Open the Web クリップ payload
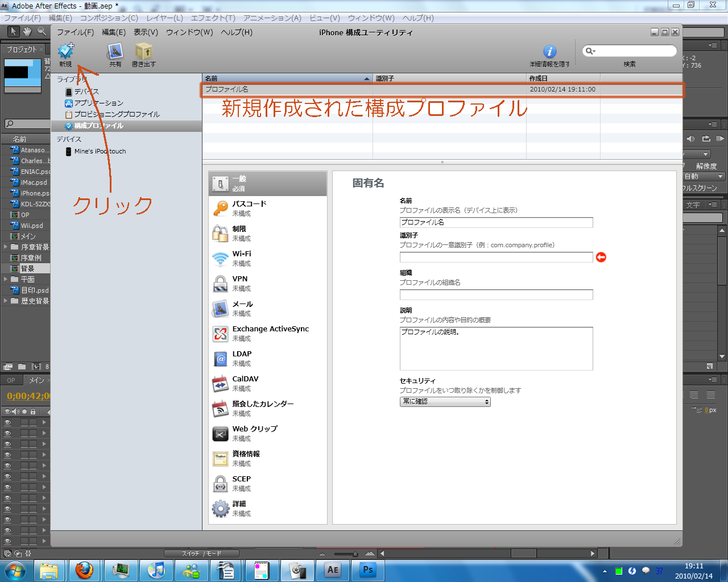 click(x=268, y=434)
